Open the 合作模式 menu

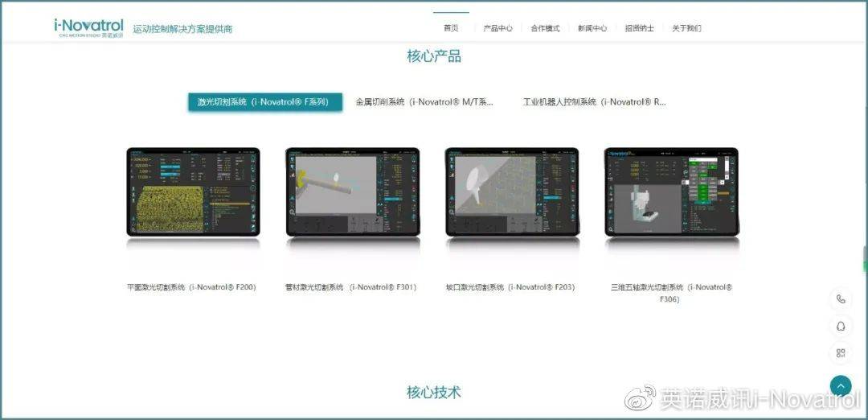point(545,28)
